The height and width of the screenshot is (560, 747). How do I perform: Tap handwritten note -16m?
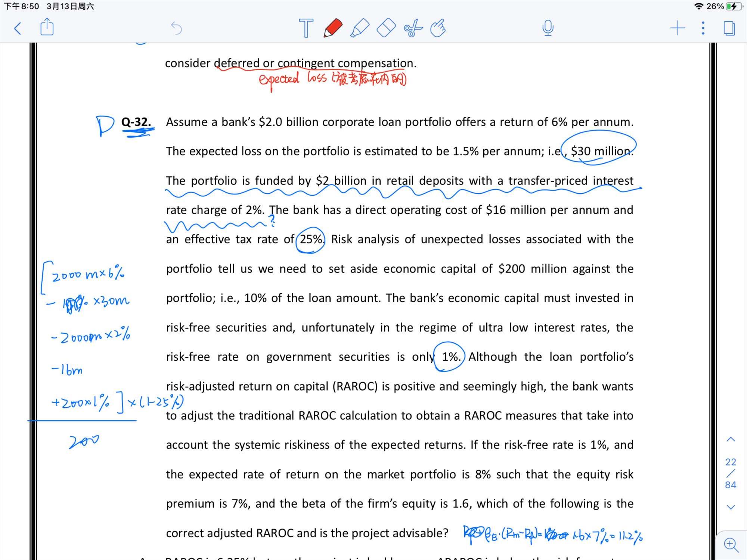click(67, 369)
